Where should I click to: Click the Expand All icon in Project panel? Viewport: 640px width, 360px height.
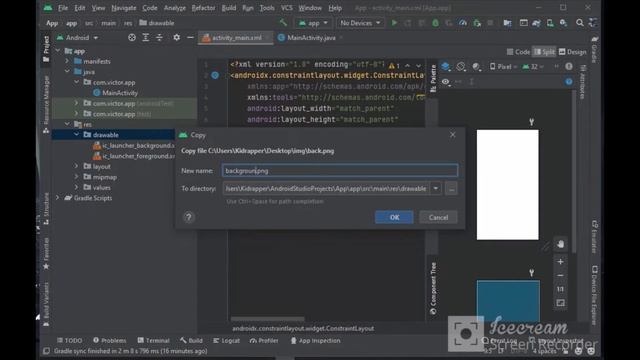coord(146,38)
